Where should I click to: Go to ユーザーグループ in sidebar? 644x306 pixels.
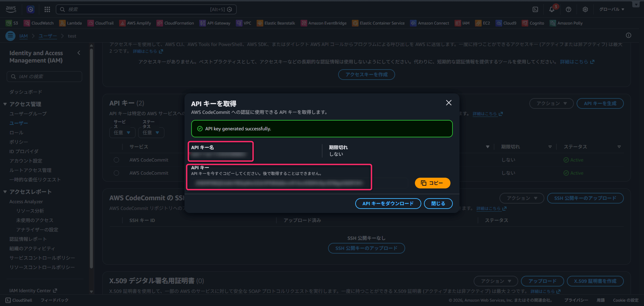[28, 114]
